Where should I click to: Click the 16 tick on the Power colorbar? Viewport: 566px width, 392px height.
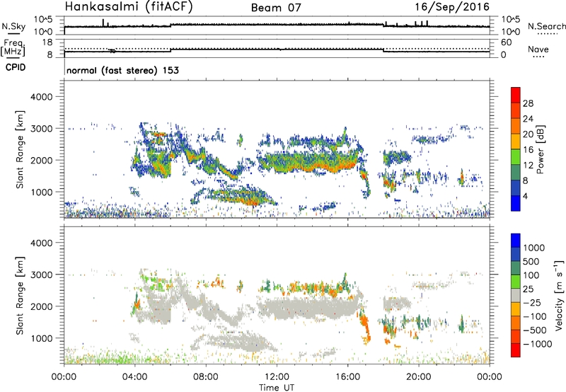click(528, 150)
